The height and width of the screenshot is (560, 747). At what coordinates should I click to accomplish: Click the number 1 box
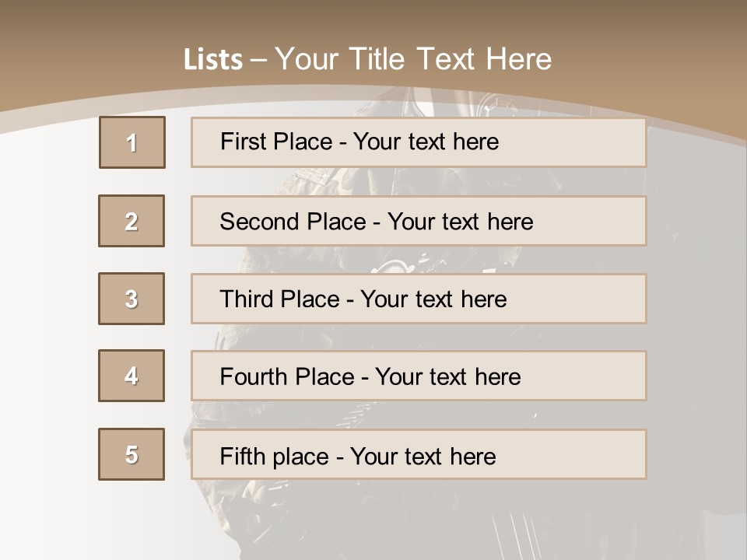132,142
